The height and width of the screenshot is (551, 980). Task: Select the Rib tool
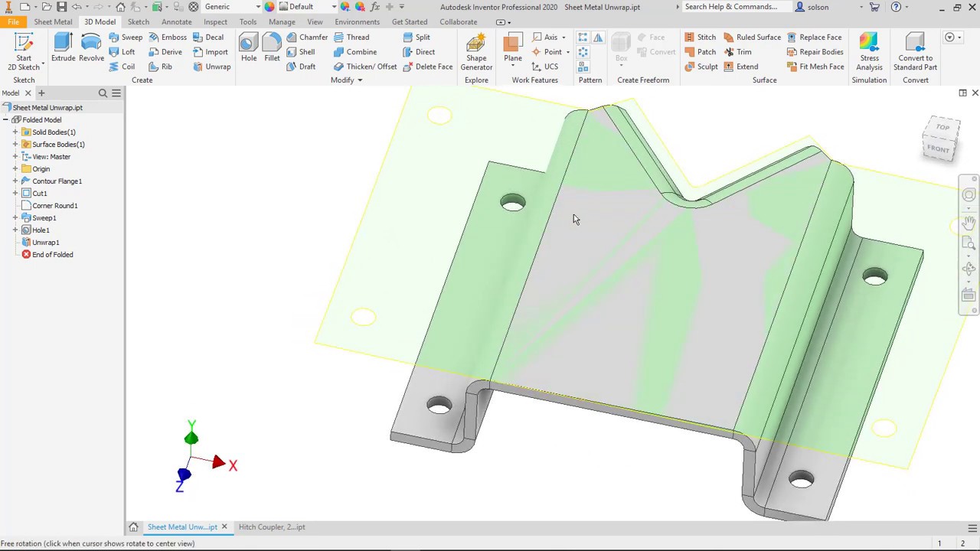tap(161, 67)
